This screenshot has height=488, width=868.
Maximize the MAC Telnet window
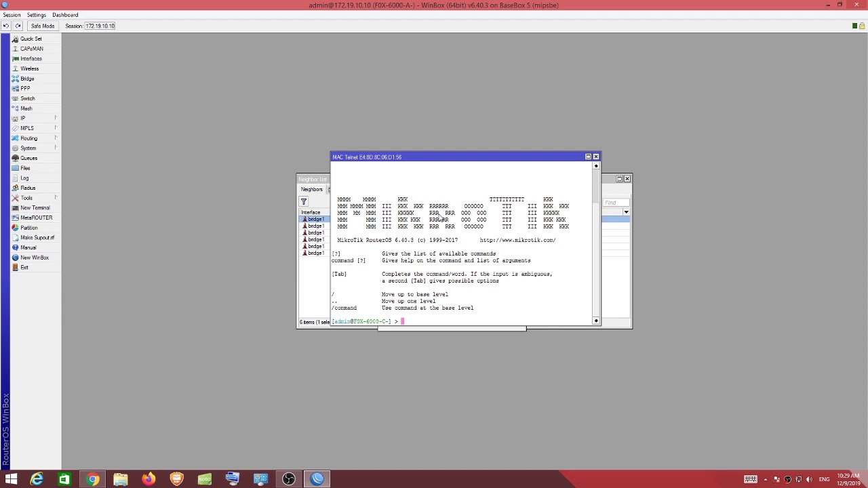click(588, 157)
